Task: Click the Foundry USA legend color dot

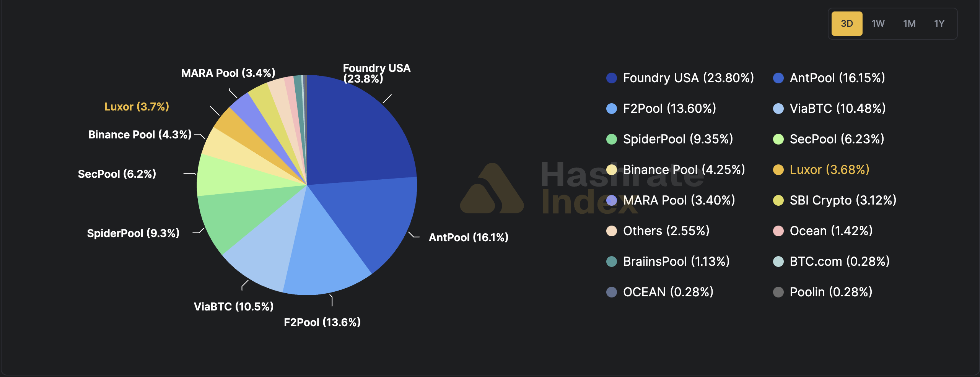Action: click(611, 78)
